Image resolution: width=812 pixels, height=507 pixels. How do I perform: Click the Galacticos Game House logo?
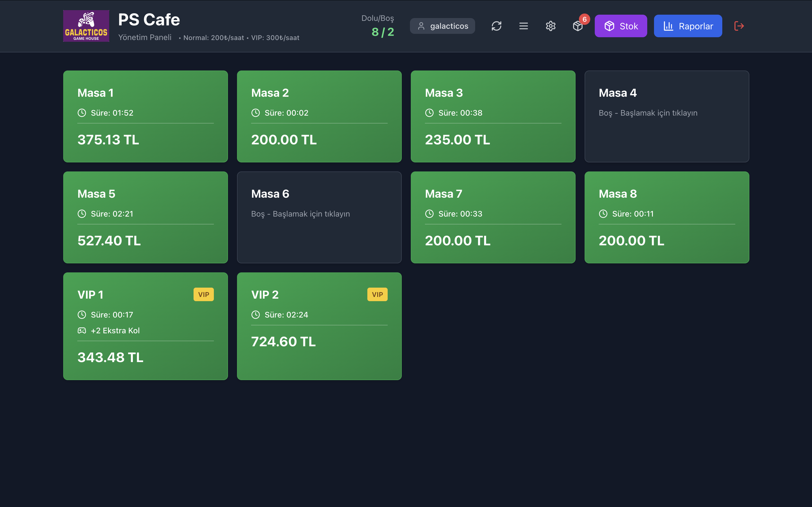click(86, 26)
